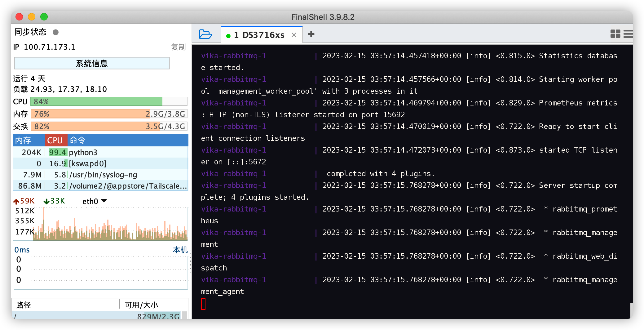Click the IP 100.71.173.1 text
Image resolution: width=644 pixels, height=330 pixels.
(44, 47)
